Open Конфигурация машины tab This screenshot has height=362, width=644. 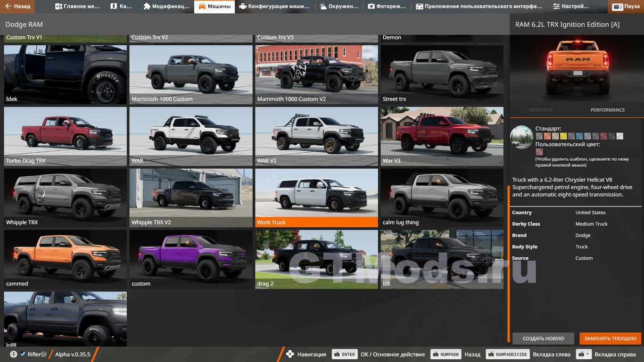[274, 7]
